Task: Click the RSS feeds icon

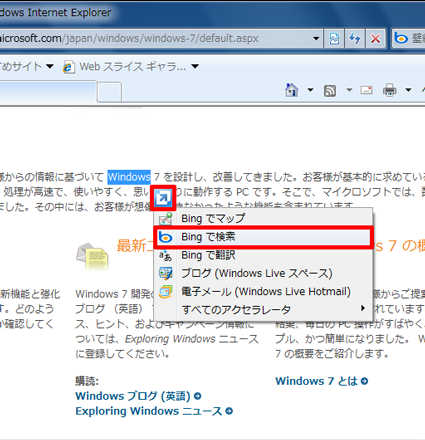Action: [330, 90]
